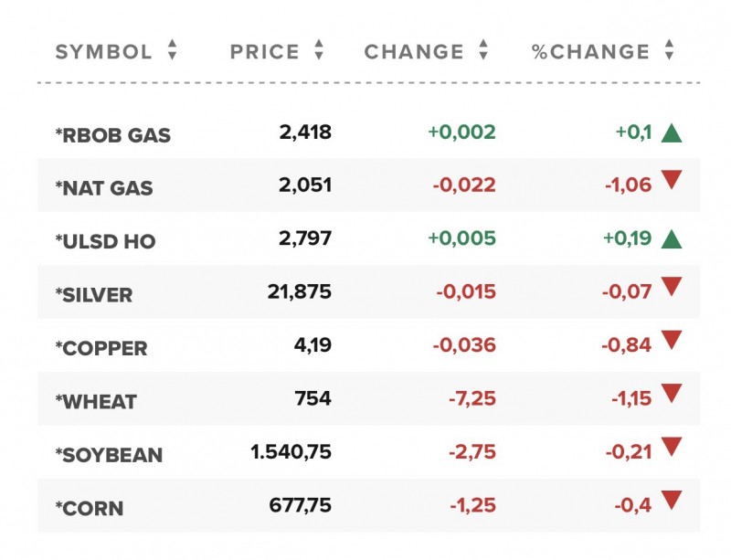Sort by the %CHANGE sort arrows
The width and height of the screenshot is (731, 560).
(x=669, y=51)
